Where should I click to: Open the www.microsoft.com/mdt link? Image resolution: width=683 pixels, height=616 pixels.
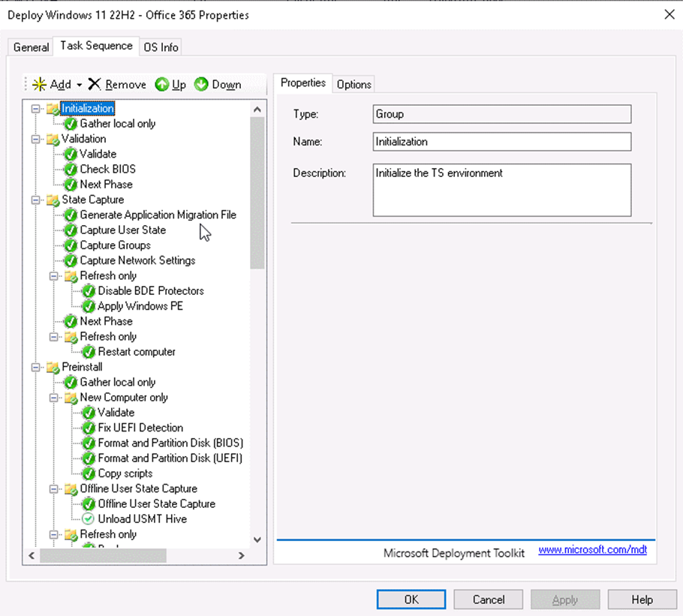(x=592, y=551)
